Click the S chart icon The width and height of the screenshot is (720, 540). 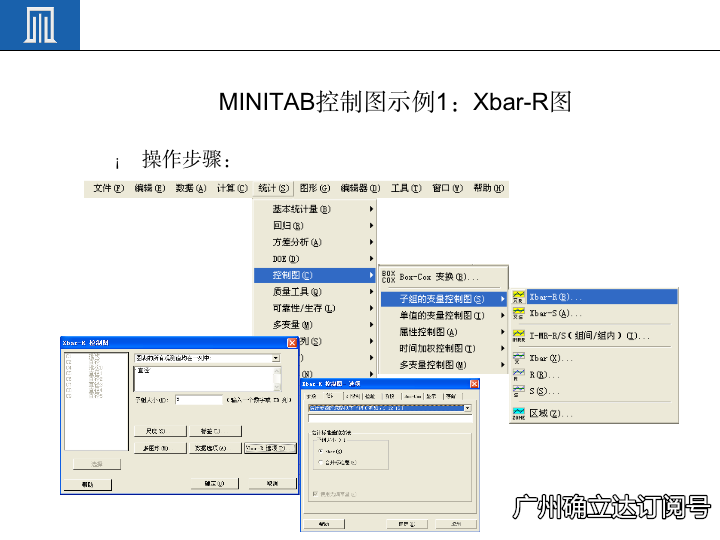click(518, 391)
